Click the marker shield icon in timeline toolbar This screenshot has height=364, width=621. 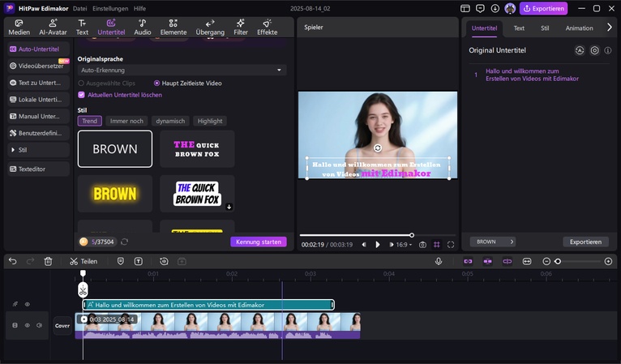121,261
